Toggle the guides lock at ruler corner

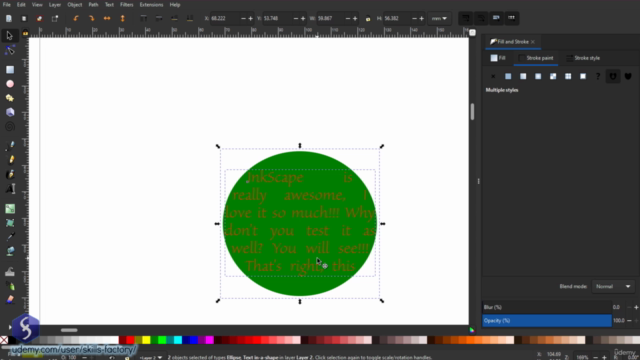(25, 33)
